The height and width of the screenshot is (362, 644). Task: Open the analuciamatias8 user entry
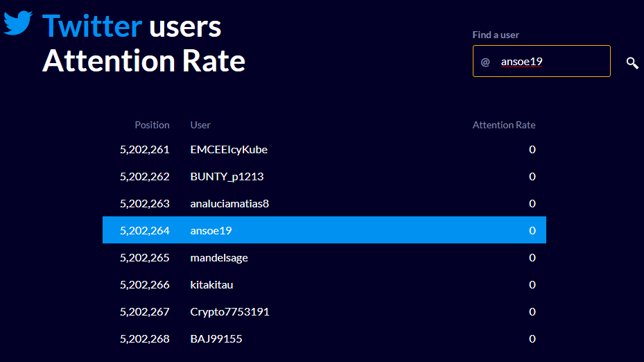click(x=229, y=204)
